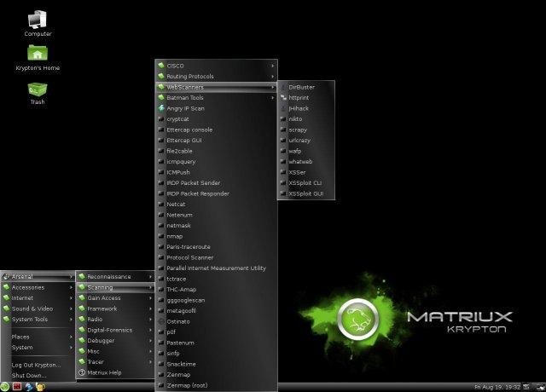Open the WebScanners submenu
546x392 pixels.
pyautogui.click(x=216, y=87)
